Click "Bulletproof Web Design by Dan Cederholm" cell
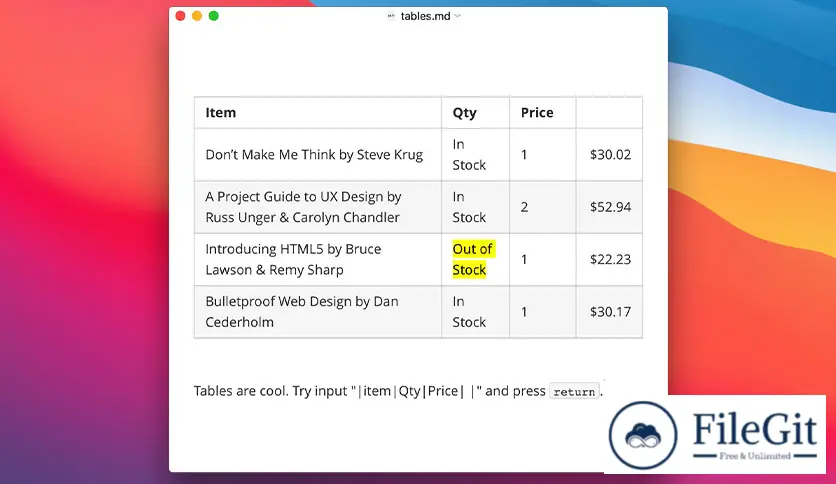Screen dimensions: 836x484 coord(318,311)
